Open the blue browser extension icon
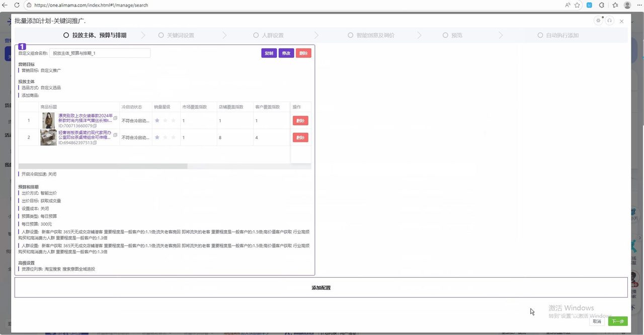This screenshot has height=335, width=644. tap(590, 5)
